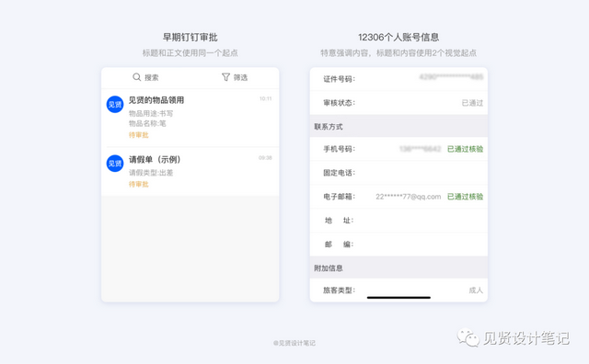
Task: Click the 09:38 timestamp
Action: coord(265,157)
